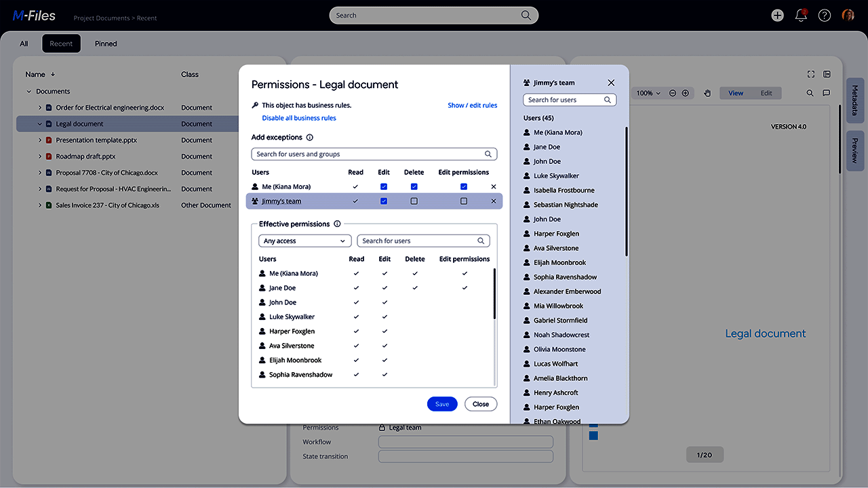Click the info icon beside Add exceptions

pos(310,138)
